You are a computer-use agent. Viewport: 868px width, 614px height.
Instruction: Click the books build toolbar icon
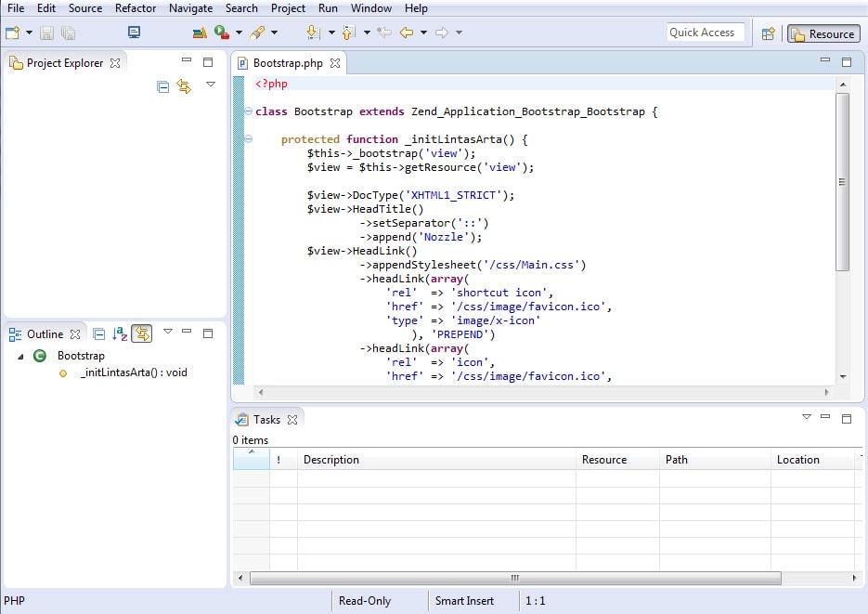pos(200,33)
